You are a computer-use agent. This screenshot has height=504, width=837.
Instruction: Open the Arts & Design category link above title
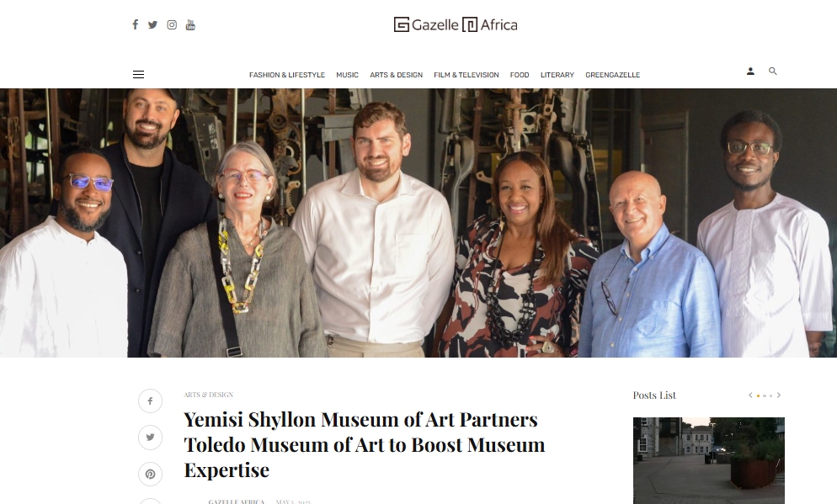pyautogui.click(x=208, y=395)
